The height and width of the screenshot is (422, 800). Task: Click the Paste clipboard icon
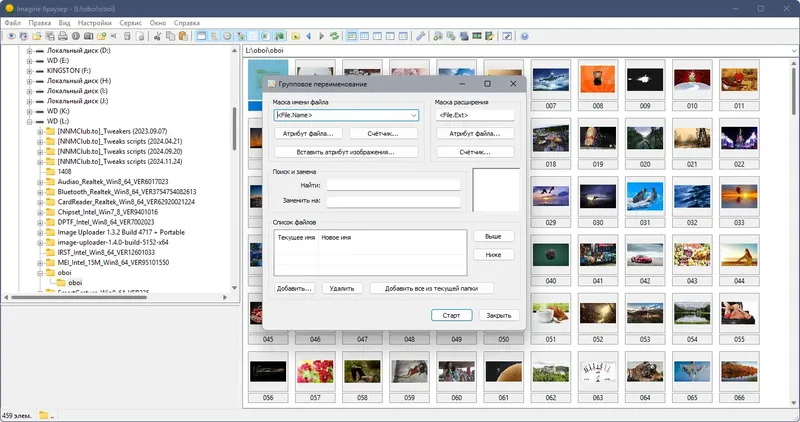point(183,36)
